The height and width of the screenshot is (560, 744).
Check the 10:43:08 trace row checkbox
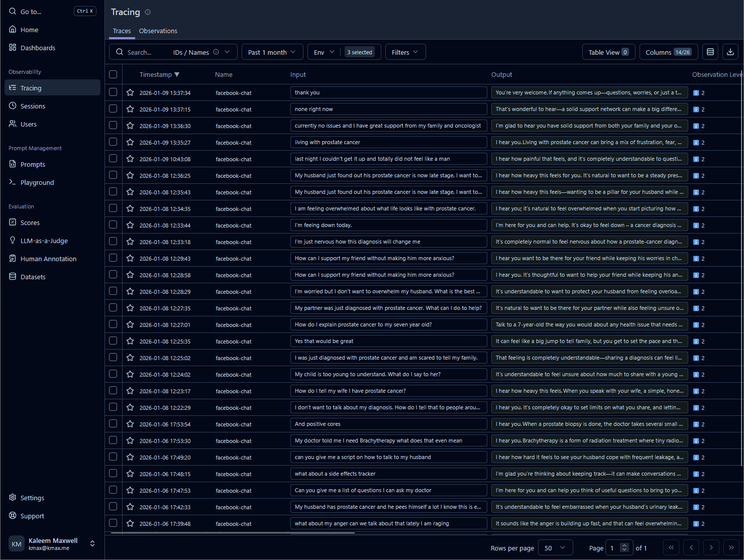tap(113, 158)
